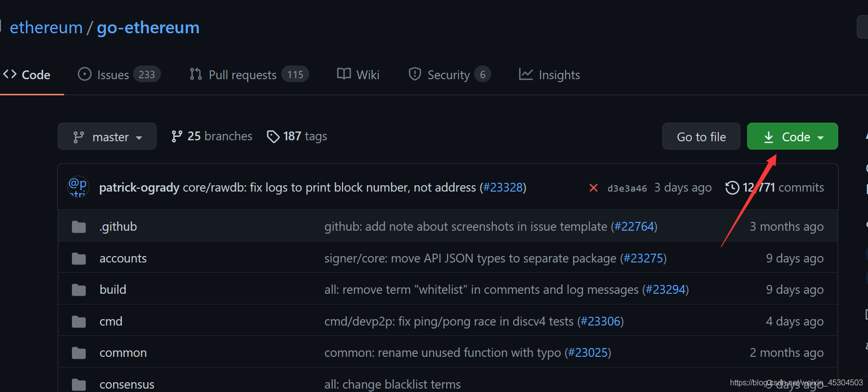Image resolution: width=868 pixels, height=392 pixels.
Task: Open the Pull requests tab
Action: click(x=249, y=75)
